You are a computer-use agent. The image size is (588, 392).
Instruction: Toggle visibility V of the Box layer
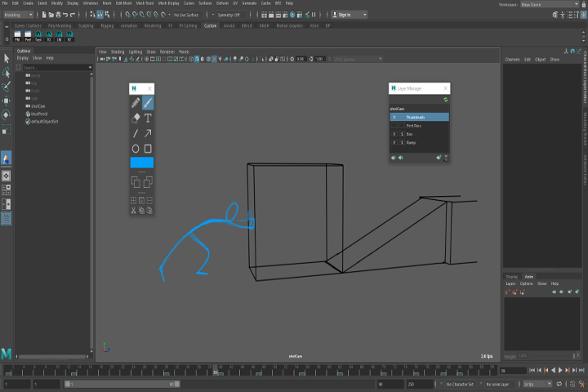click(394, 134)
